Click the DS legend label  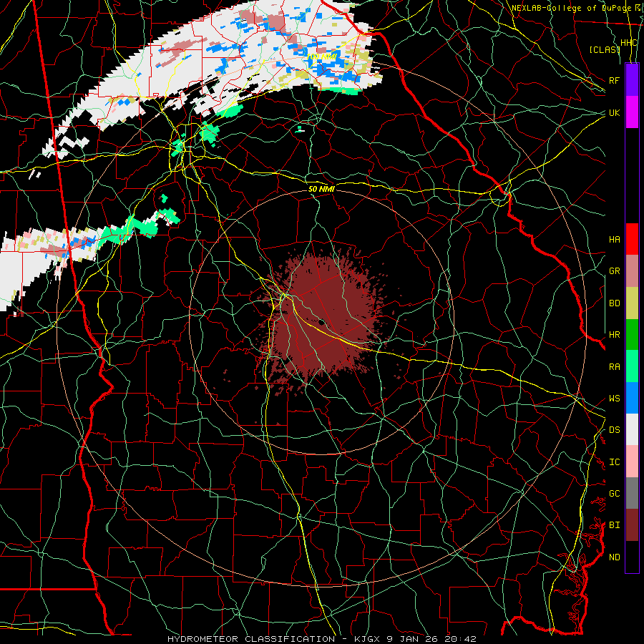[x=614, y=430]
